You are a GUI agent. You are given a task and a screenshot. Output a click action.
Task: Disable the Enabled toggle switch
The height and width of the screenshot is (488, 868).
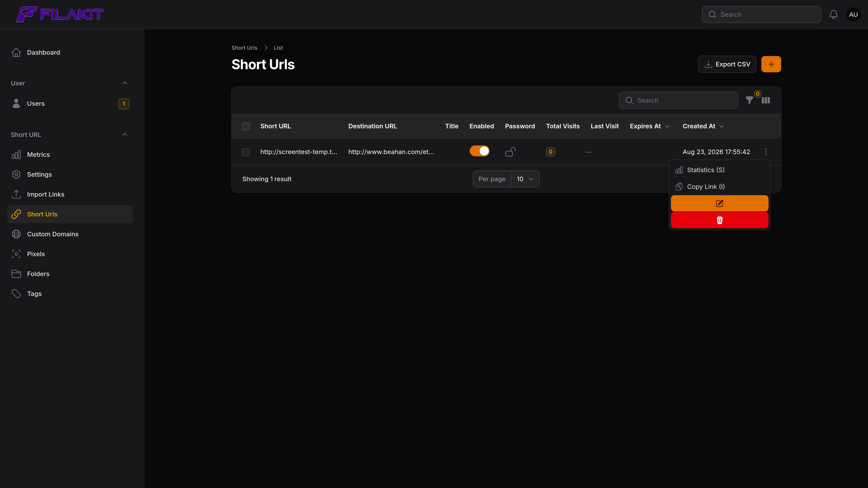[480, 151]
